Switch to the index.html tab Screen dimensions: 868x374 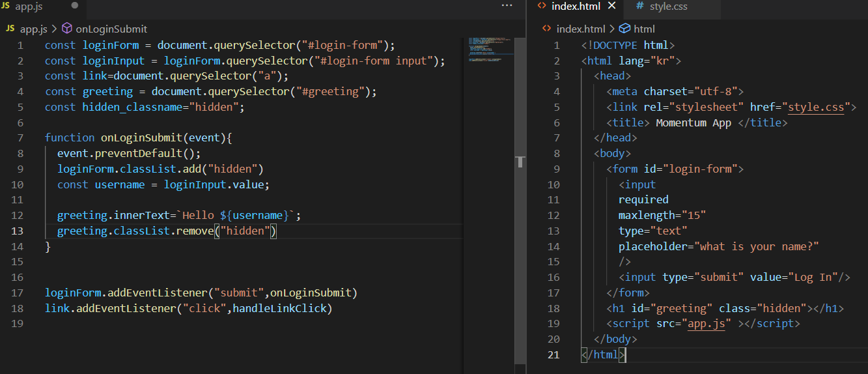click(x=577, y=8)
